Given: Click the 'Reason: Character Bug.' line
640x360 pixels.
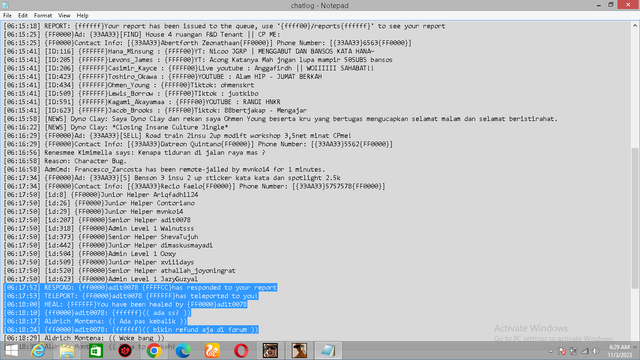Looking at the screenshot, I should pos(65,161).
